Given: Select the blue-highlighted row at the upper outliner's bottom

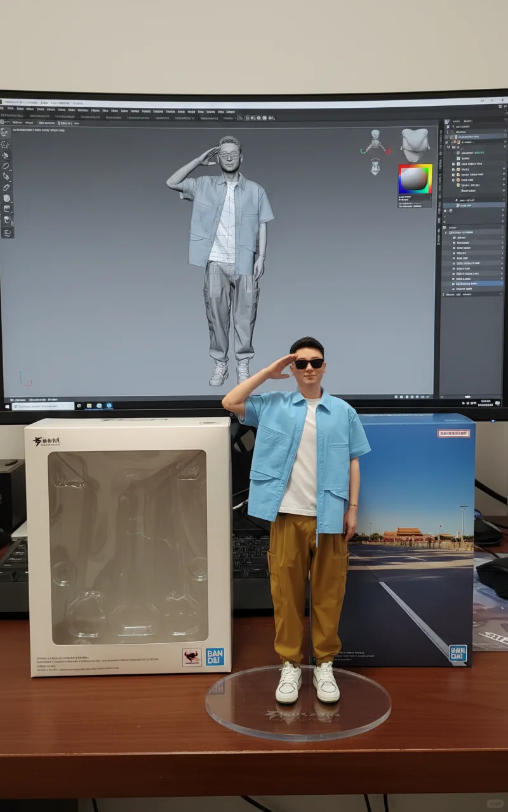Looking at the screenshot, I should pyautogui.click(x=474, y=205).
